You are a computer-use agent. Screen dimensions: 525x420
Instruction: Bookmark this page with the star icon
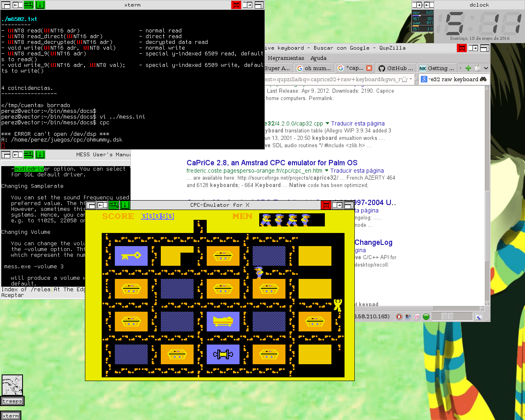(404, 79)
